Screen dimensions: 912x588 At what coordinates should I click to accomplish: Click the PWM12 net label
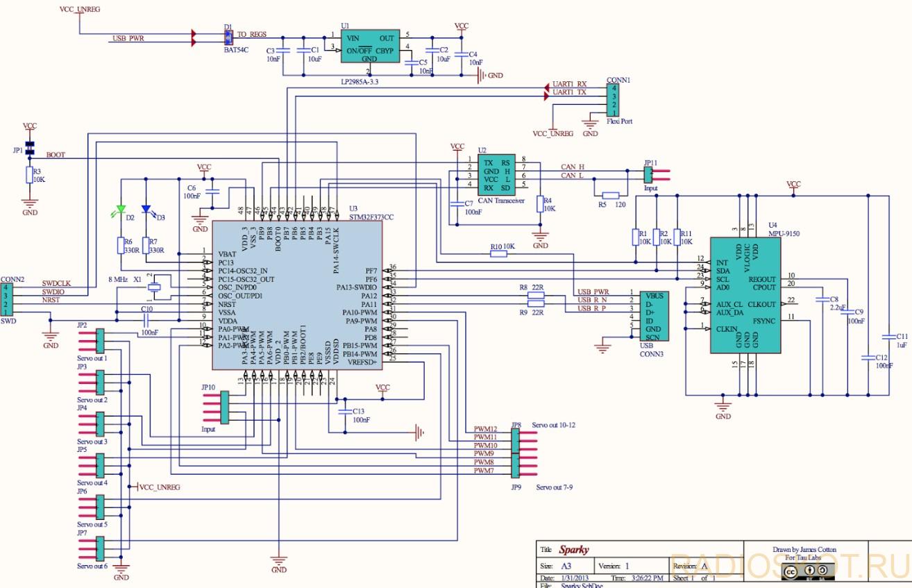tap(486, 429)
